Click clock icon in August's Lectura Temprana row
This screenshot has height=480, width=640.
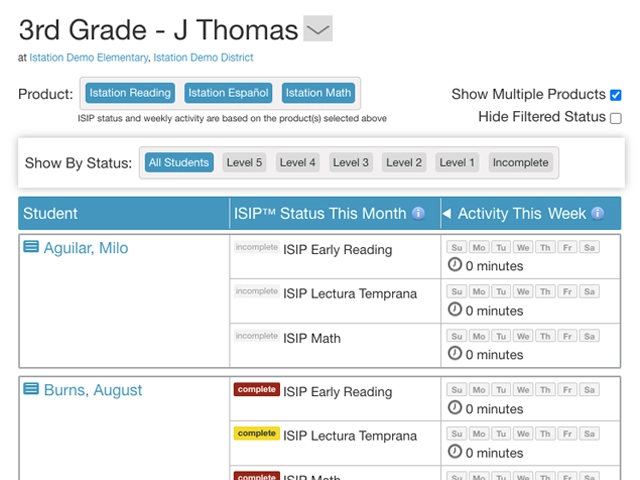tap(455, 451)
